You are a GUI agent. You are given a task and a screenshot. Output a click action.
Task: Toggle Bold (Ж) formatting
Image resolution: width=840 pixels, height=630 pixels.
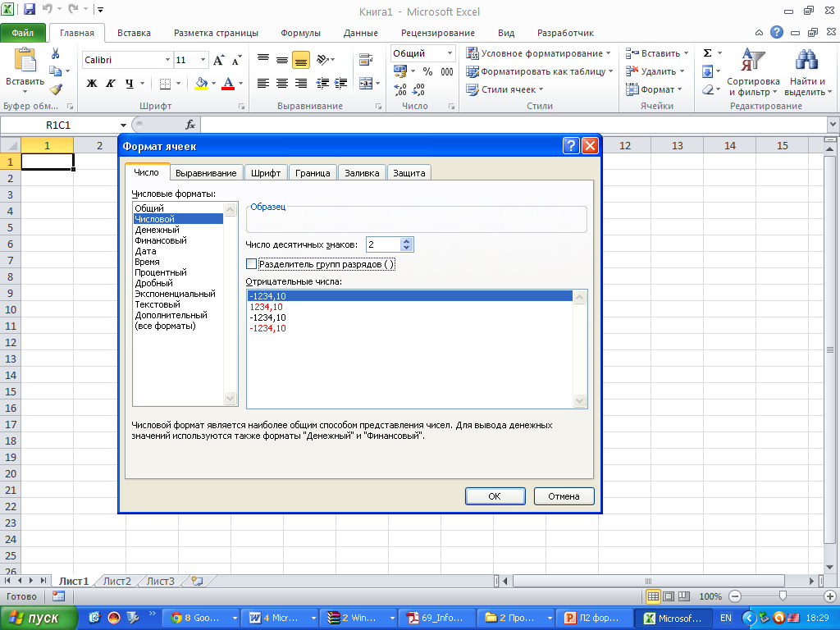click(92, 83)
